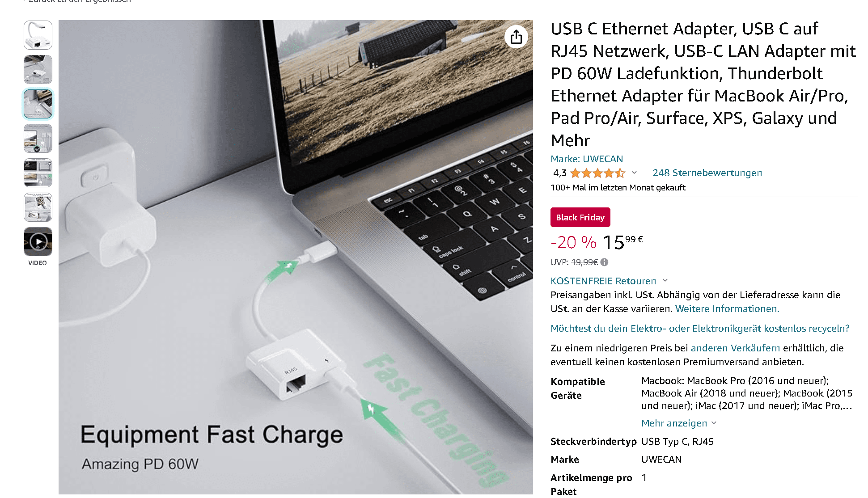
Task: Play the product video thumbnail
Action: click(38, 241)
